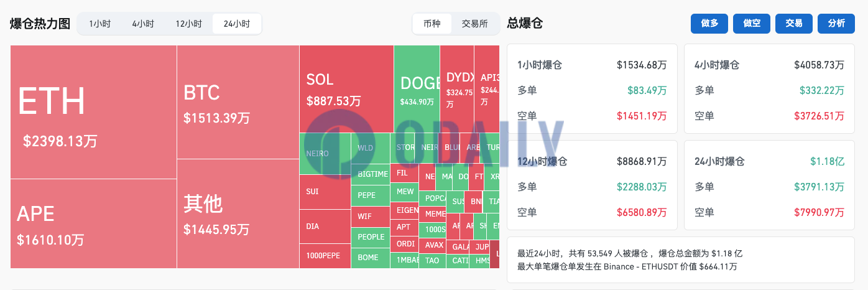
Task: Open the 交易 button
Action: pos(794,24)
